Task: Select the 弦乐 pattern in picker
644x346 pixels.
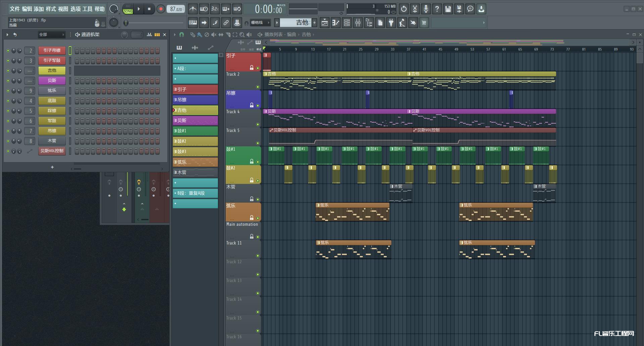Action: point(195,162)
